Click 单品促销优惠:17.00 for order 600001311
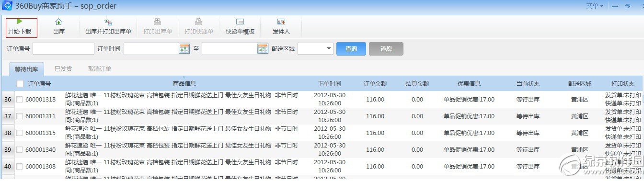The image size is (644, 181). (469, 116)
